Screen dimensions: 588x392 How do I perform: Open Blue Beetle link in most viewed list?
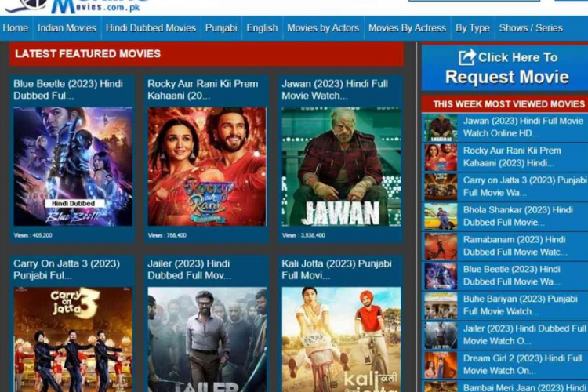point(512,275)
